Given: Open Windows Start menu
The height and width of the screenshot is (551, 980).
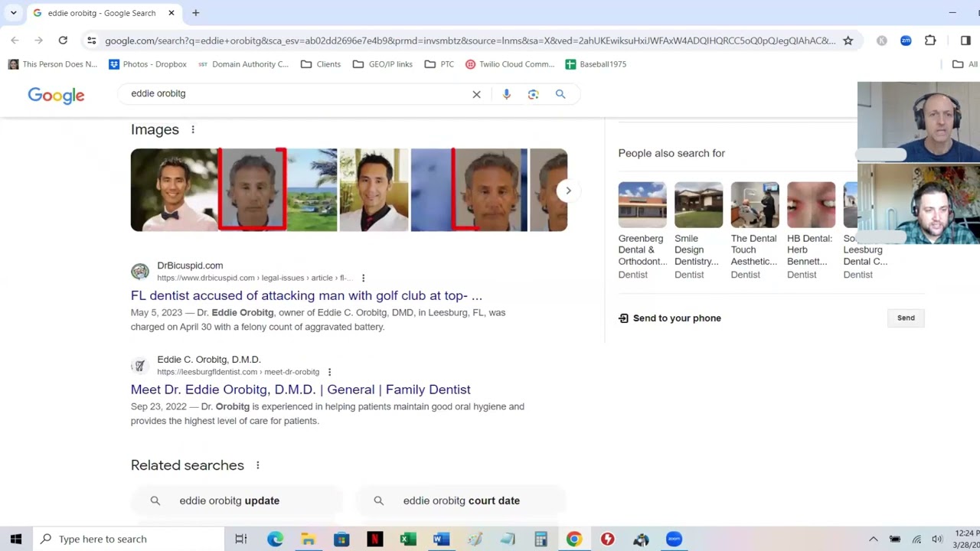Looking at the screenshot, I should pyautogui.click(x=16, y=539).
